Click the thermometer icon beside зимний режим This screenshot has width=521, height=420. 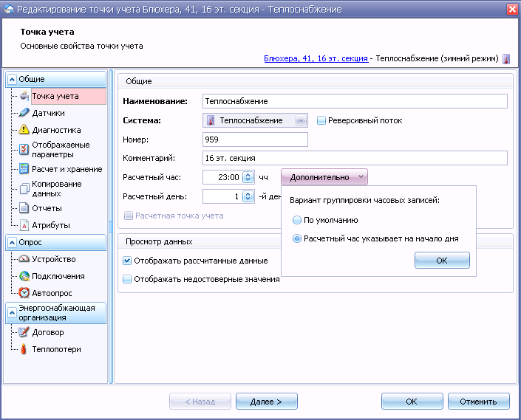tap(506, 59)
